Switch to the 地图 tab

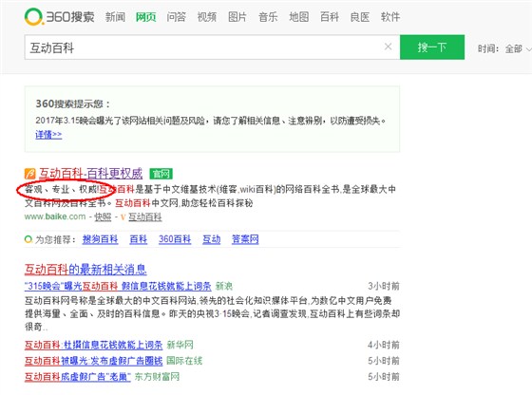click(299, 16)
